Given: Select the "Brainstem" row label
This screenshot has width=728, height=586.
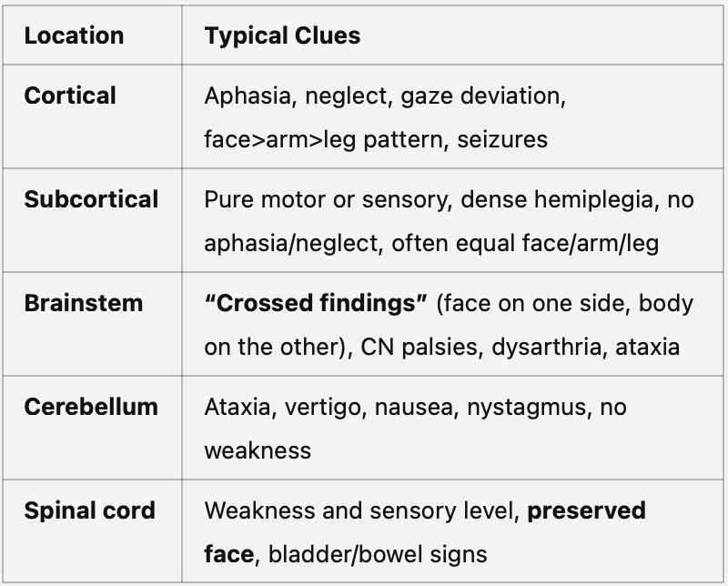Looking at the screenshot, I should (x=83, y=303).
